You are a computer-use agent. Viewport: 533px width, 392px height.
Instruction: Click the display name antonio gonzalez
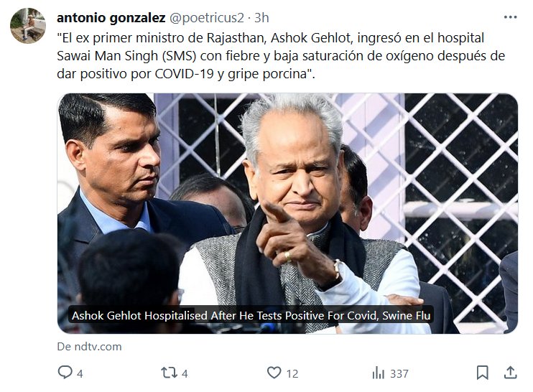[x=109, y=17]
